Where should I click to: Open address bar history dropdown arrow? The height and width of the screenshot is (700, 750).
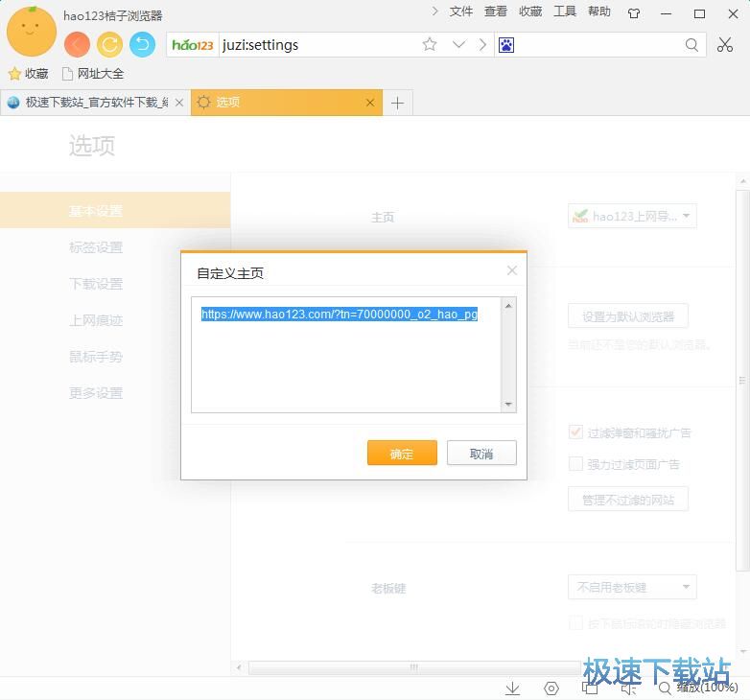tap(458, 44)
